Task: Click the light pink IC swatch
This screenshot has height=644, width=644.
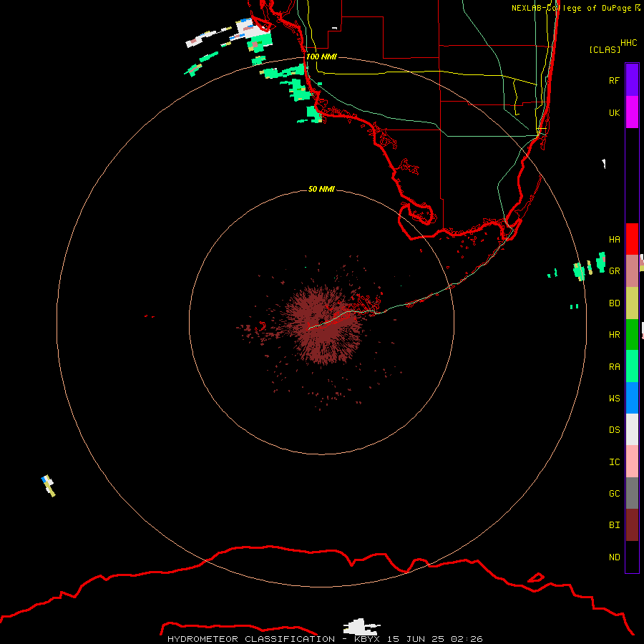Action: click(632, 462)
